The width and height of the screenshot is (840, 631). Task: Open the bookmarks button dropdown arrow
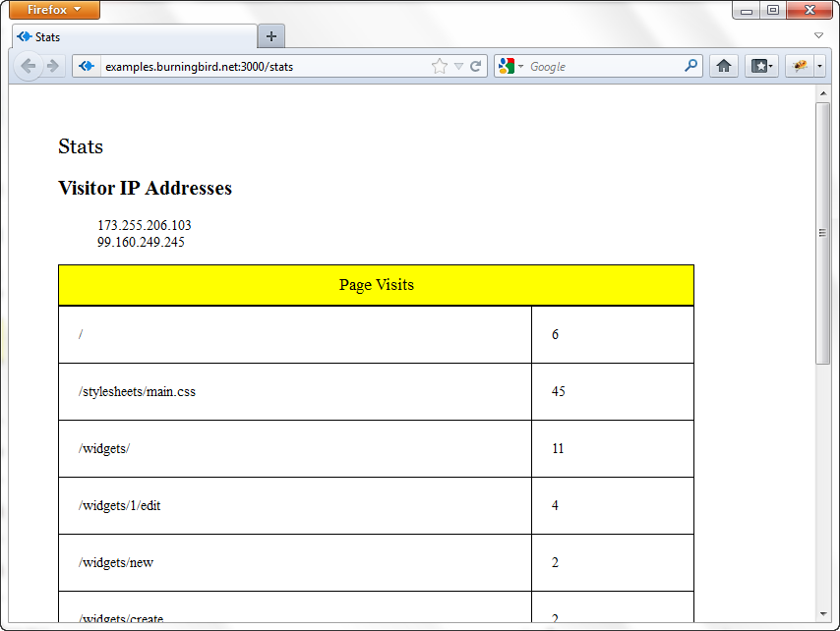click(x=773, y=66)
